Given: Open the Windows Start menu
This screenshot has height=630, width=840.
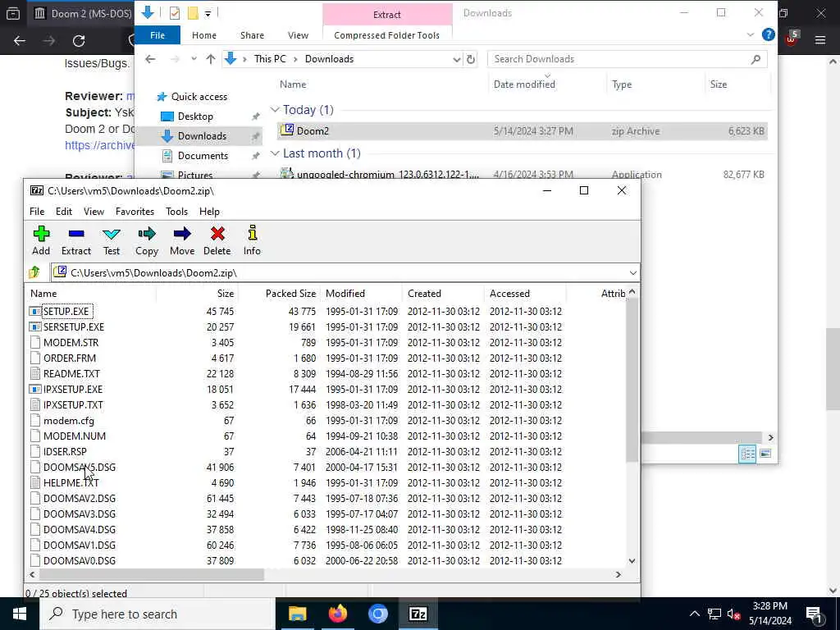Looking at the screenshot, I should coord(20,614).
